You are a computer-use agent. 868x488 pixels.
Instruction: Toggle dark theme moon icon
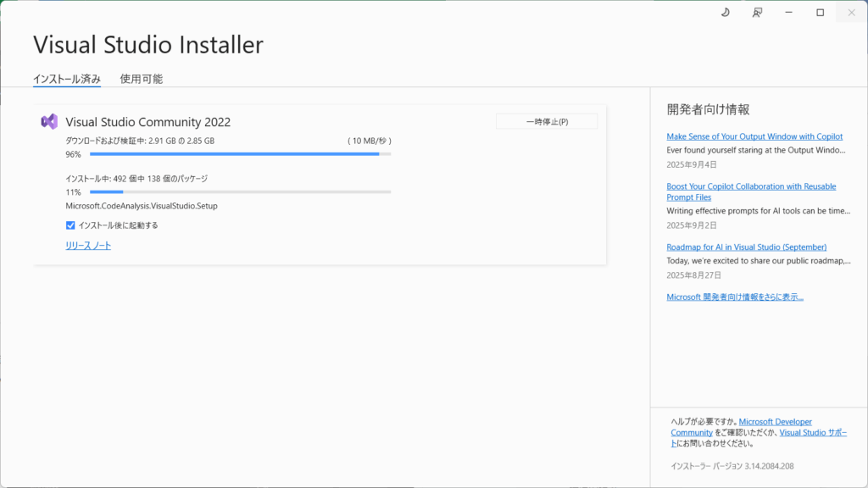pos(726,12)
